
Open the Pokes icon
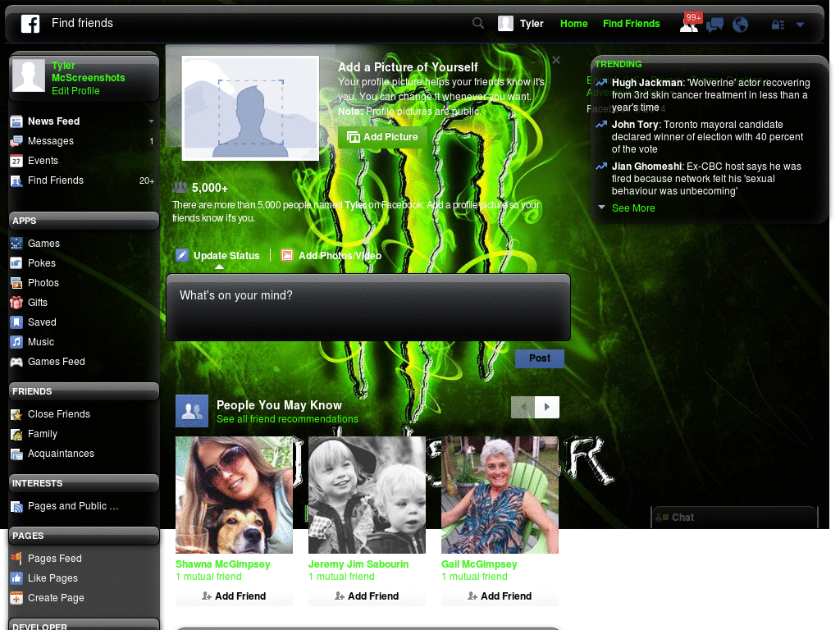click(x=16, y=263)
